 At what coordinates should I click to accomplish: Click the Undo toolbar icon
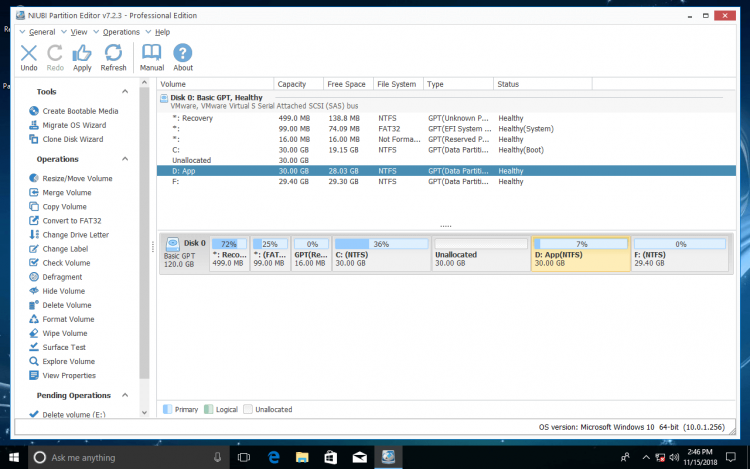tap(29, 58)
